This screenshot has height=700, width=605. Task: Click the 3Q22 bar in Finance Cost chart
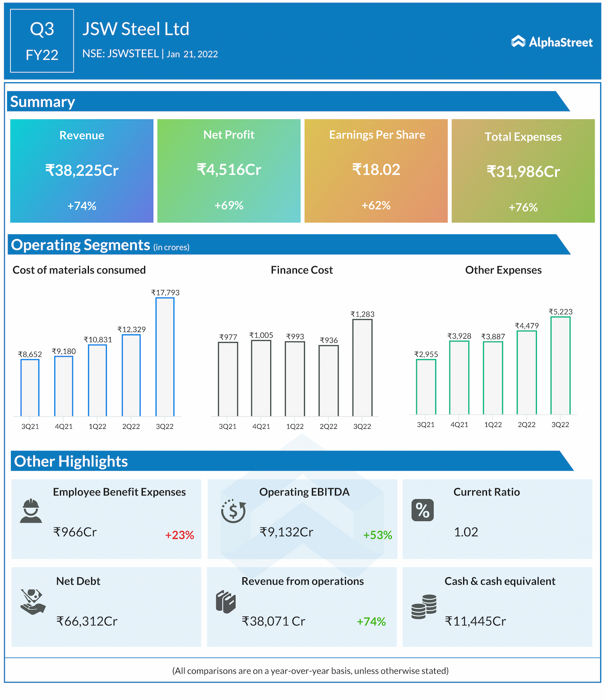362,367
